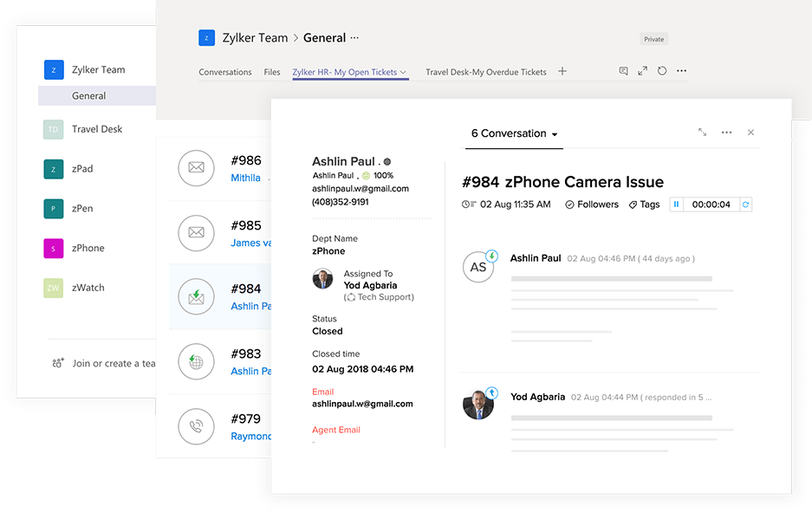Reset the timer with refresh icon
This screenshot has height=512, width=812.
(x=745, y=204)
